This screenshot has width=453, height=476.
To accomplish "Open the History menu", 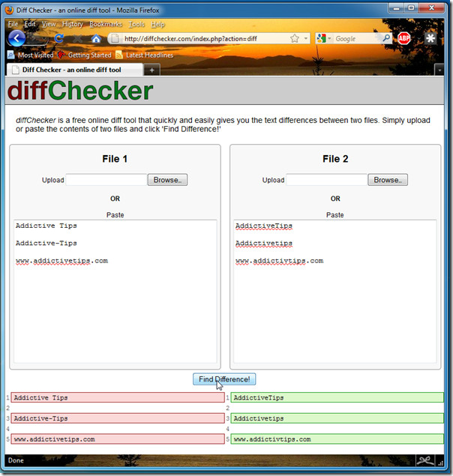I will [73, 24].
